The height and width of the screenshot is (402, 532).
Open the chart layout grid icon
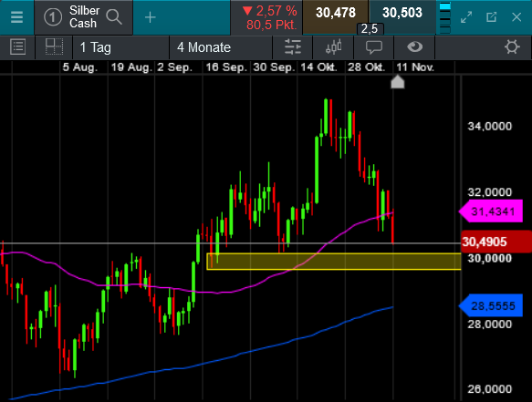coord(54,46)
